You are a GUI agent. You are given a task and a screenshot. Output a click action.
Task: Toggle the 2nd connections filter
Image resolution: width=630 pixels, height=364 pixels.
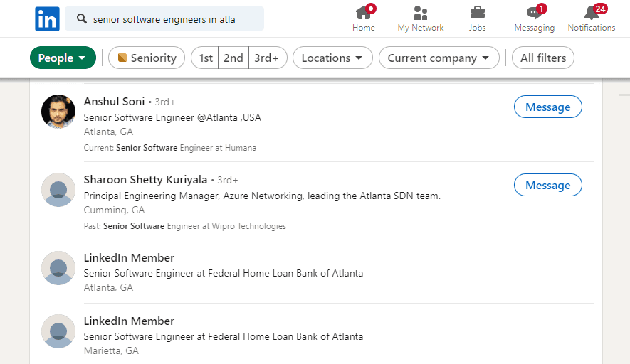(x=233, y=58)
